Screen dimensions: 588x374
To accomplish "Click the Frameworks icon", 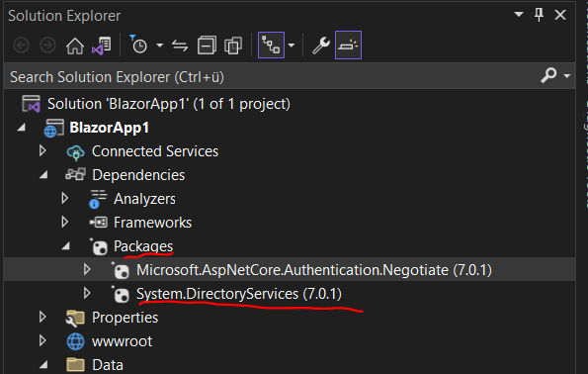I will pos(98,223).
